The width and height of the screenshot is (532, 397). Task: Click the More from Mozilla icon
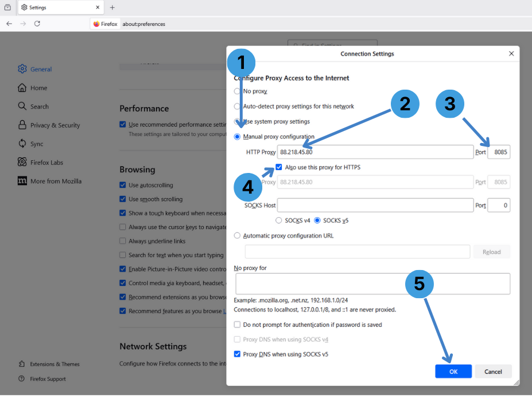click(22, 180)
